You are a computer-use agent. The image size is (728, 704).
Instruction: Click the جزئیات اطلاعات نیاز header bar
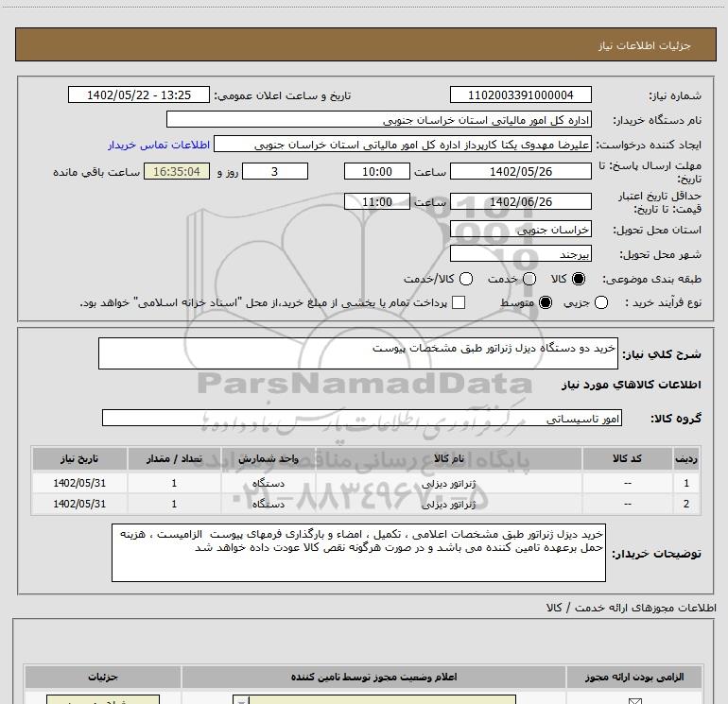365,44
